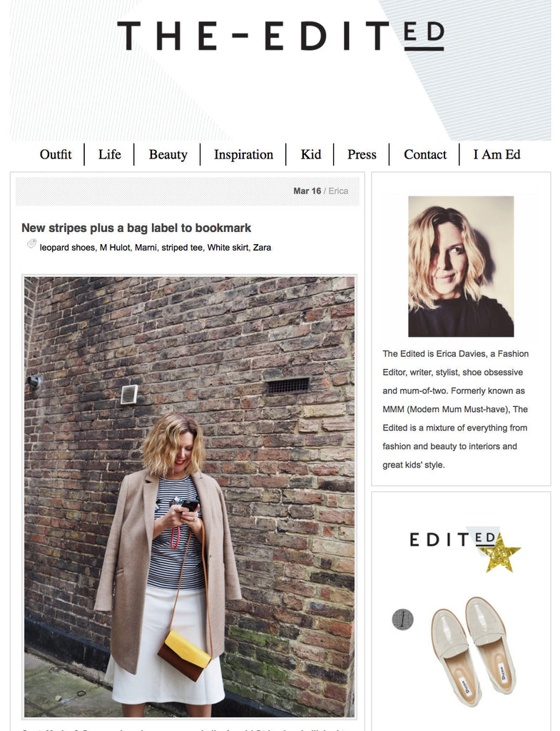Click the tag icon beside leopard shoes
This screenshot has width=560, height=731.
[x=31, y=243]
